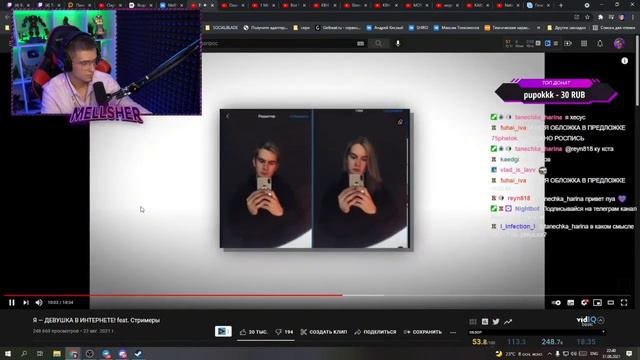Click the white extension icon left of like button

pos(223,331)
